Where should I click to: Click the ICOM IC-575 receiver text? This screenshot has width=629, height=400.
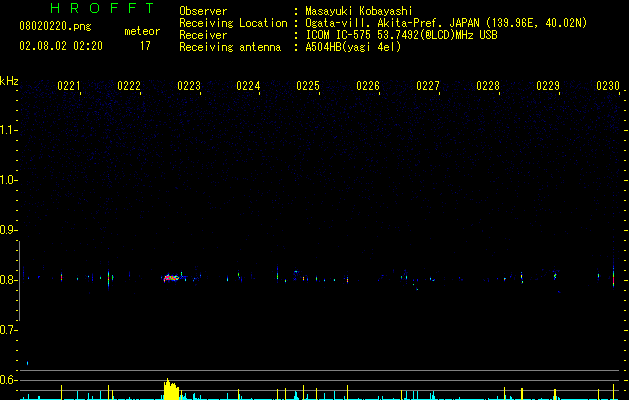(x=401, y=35)
